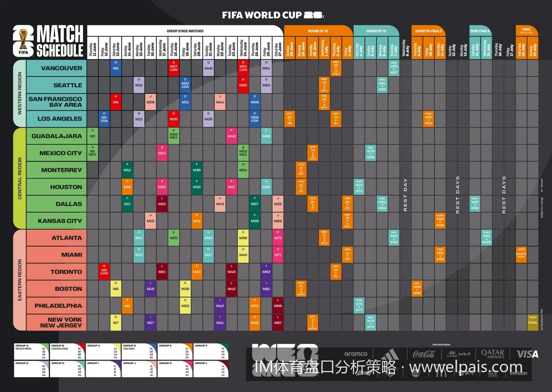Click match M6 in the Vancouver row

click(x=116, y=68)
